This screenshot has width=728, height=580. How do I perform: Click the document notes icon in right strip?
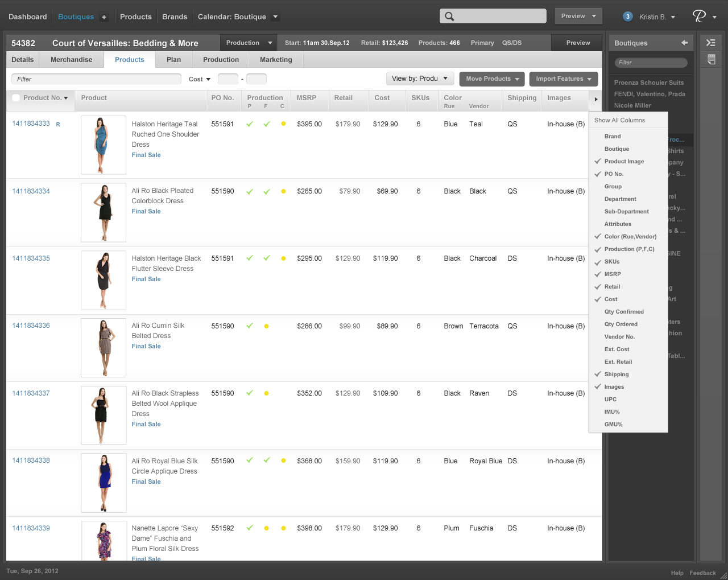pos(712,59)
